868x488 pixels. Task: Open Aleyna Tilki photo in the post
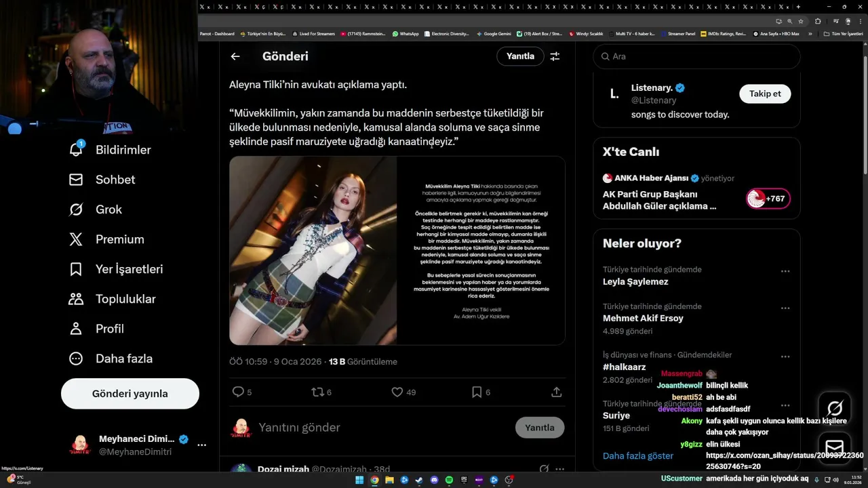(x=313, y=251)
